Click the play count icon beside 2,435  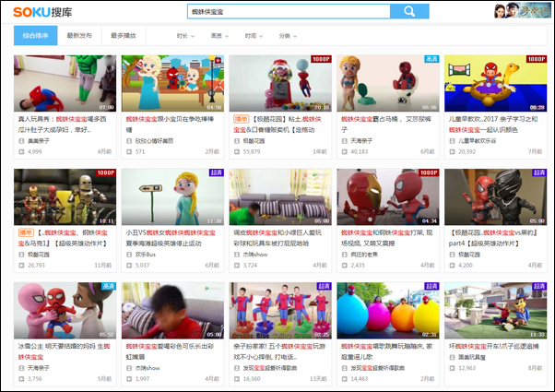345,266
